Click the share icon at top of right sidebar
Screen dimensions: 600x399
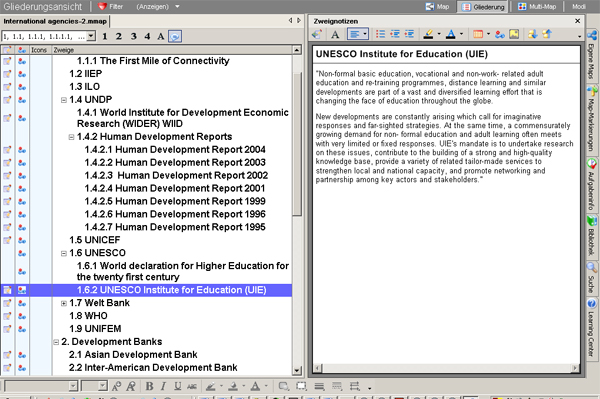pyautogui.click(x=592, y=35)
